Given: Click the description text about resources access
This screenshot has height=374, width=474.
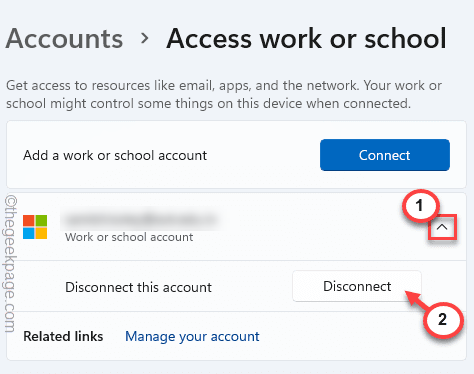Looking at the screenshot, I should tap(224, 94).
